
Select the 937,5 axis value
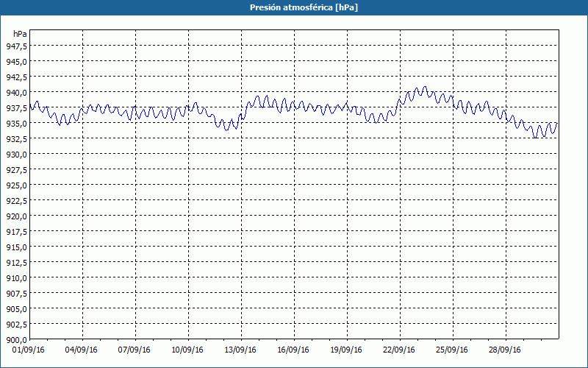(16, 107)
